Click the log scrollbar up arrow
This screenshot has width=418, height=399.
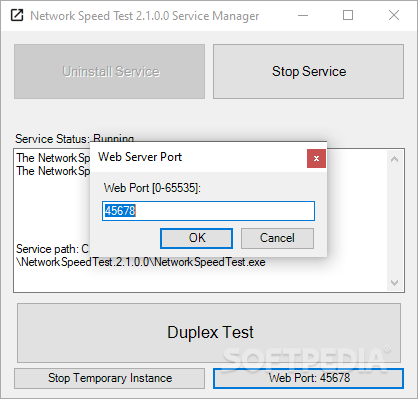coord(394,159)
